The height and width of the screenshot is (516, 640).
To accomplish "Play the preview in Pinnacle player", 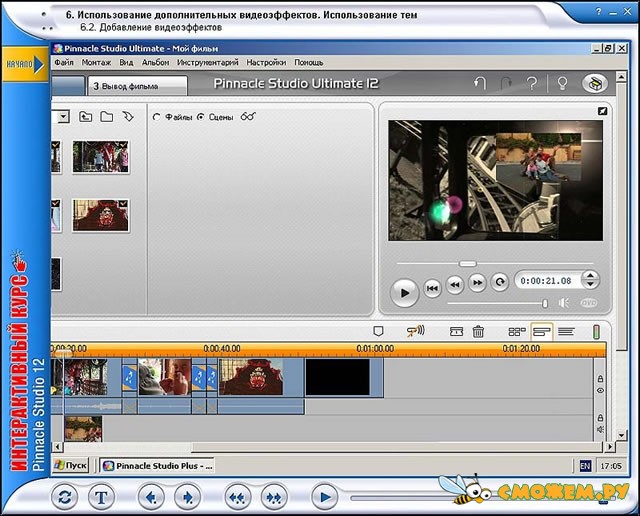I will click(x=404, y=293).
